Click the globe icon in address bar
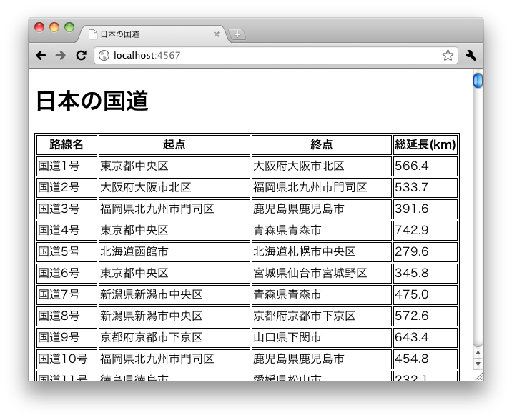Viewport: 512px width, 420px height. click(x=104, y=56)
